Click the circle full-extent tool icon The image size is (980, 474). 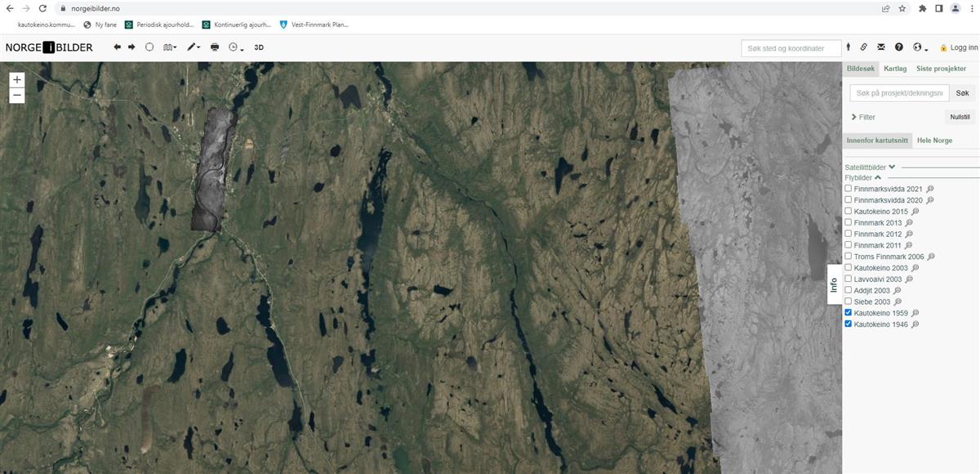[149, 47]
